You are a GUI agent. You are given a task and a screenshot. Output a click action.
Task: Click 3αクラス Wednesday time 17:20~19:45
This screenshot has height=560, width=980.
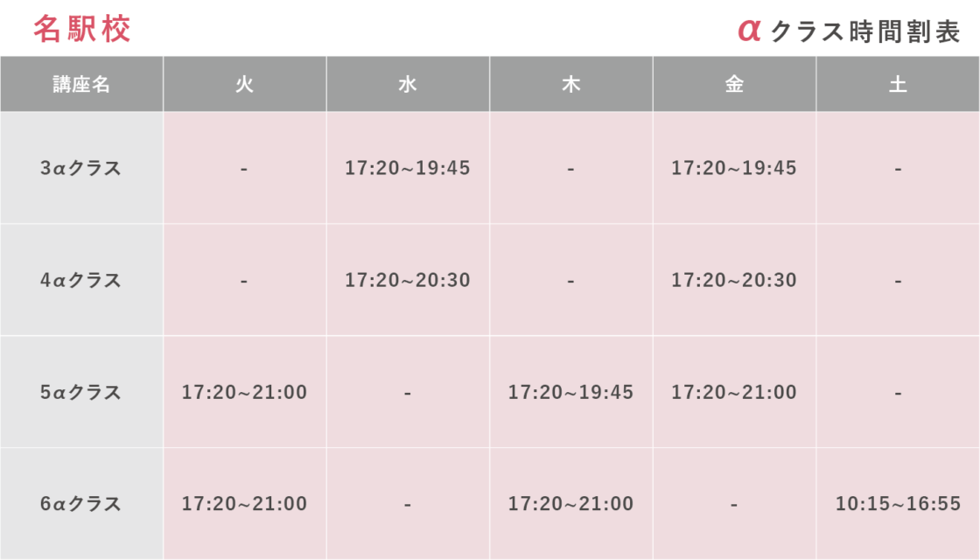pyautogui.click(x=408, y=168)
